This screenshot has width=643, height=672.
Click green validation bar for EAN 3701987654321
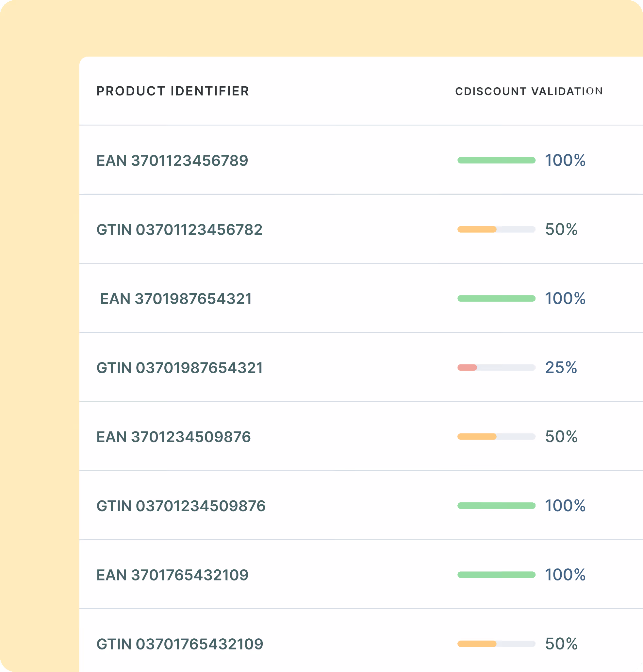496,299
